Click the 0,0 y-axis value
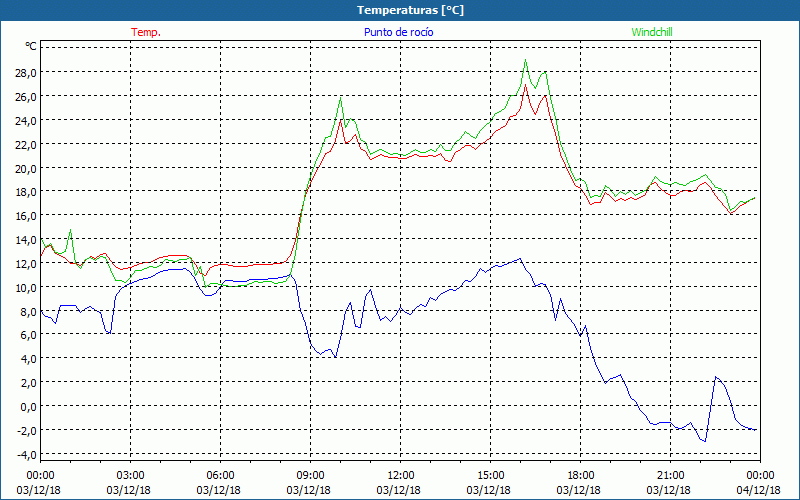The height and width of the screenshot is (500, 800). click(x=28, y=407)
